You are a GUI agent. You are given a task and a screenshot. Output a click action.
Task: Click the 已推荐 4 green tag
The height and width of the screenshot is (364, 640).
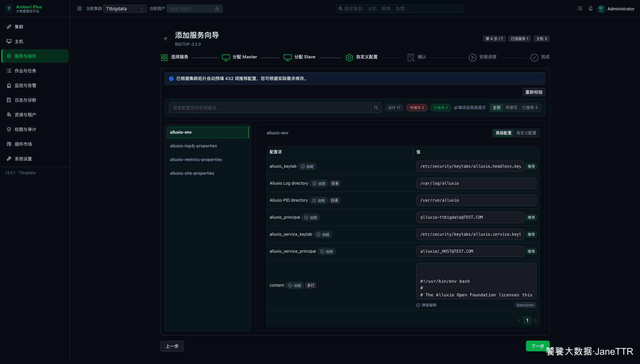click(441, 108)
